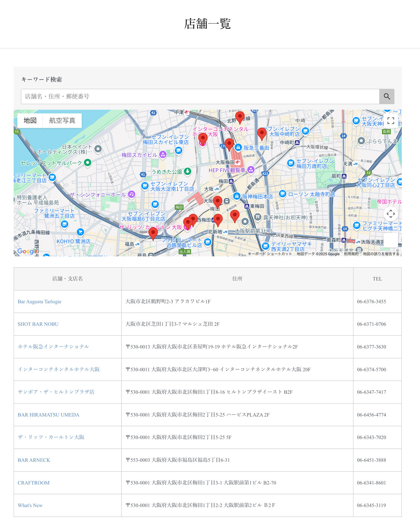Open キーボード ショートカット on map
Screen dimensions: 420x528
pos(269,254)
